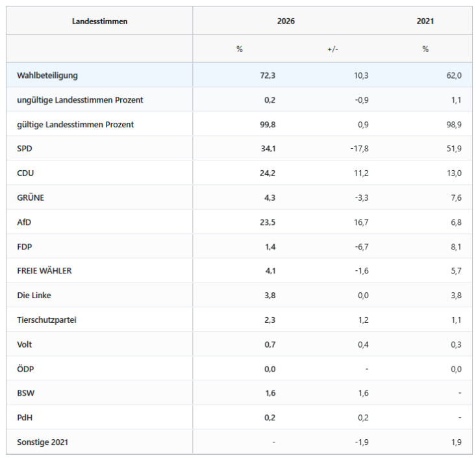Click the Volt row label
This screenshot has width=476, height=458.
click(x=24, y=344)
